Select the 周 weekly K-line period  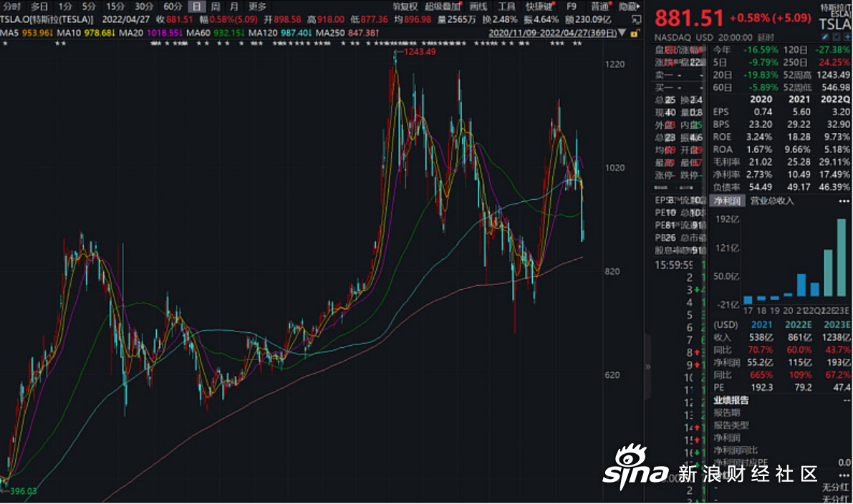coord(216,6)
